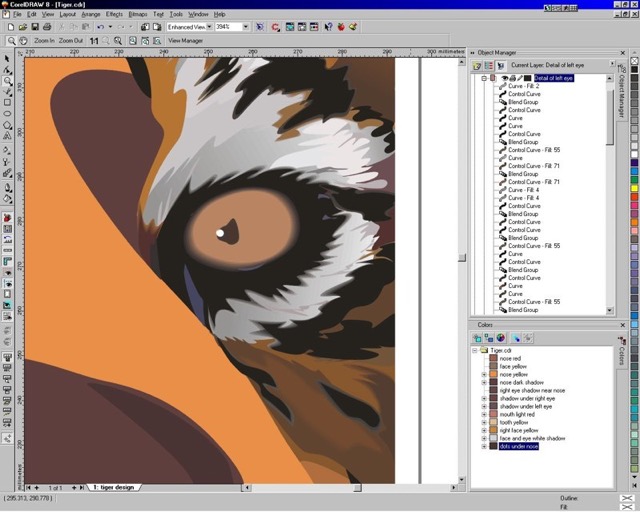The image size is (640, 512).
Task: Open the Enhanced View quality dropdown
Action: (209, 27)
